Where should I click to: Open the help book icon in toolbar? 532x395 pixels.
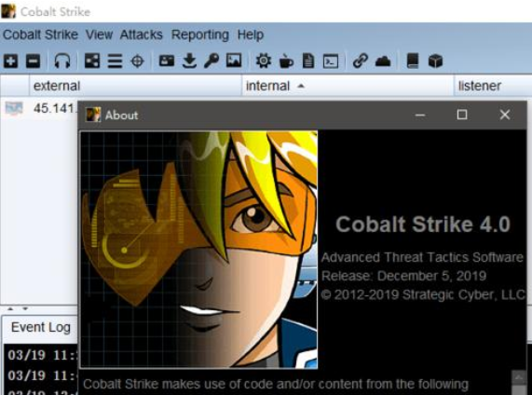pyautogui.click(x=413, y=61)
